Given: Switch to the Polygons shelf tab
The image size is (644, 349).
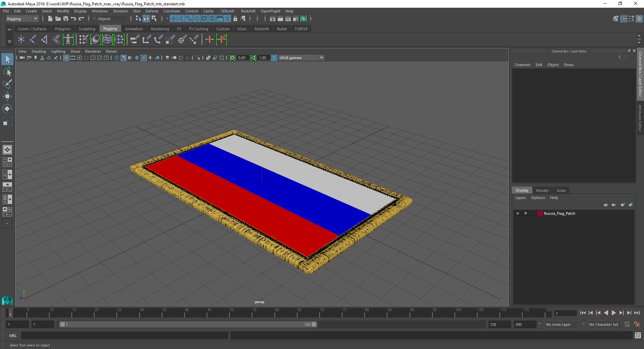Looking at the screenshot, I should point(63,29).
